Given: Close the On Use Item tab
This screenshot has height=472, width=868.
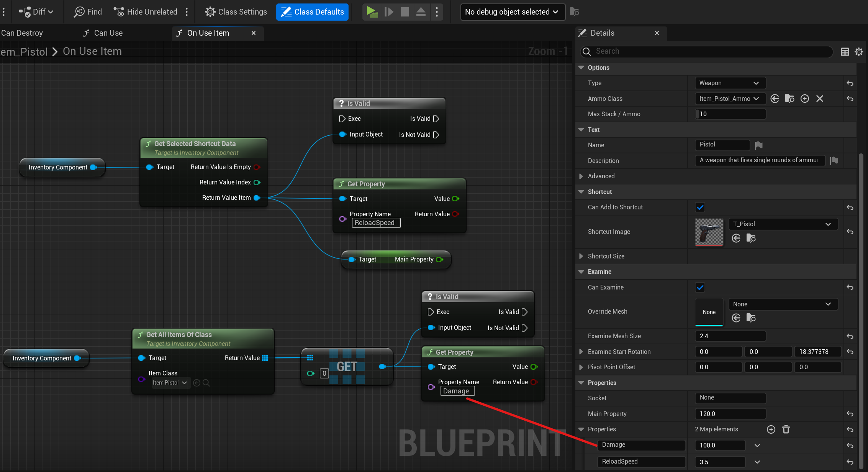Looking at the screenshot, I should point(253,33).
